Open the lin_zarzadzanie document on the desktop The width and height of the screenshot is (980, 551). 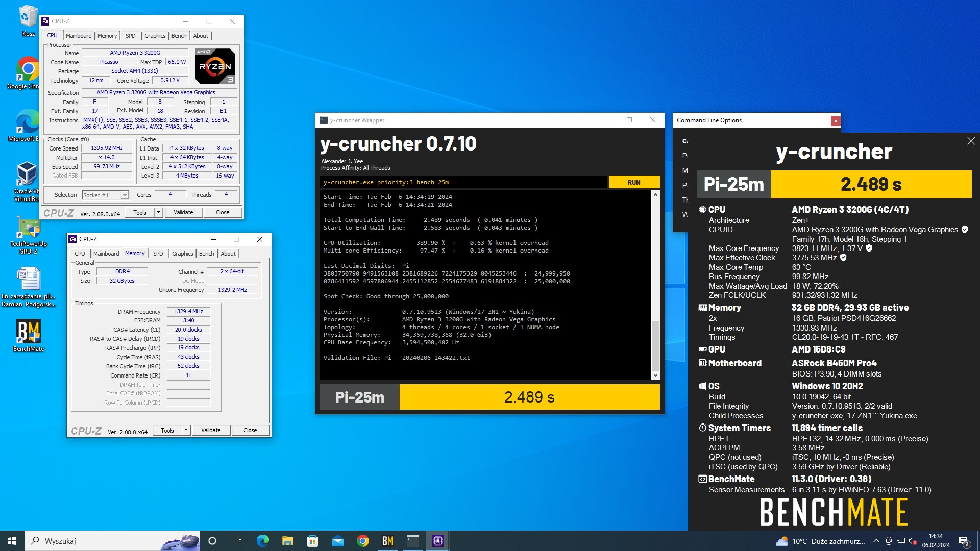(x=29, y=287)
